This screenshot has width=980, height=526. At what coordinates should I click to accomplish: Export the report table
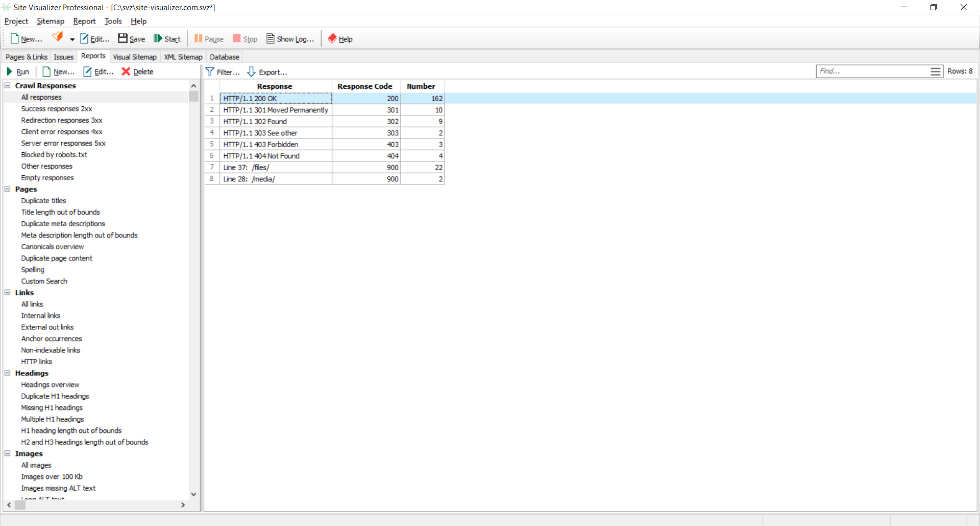[x=267, y=72]
